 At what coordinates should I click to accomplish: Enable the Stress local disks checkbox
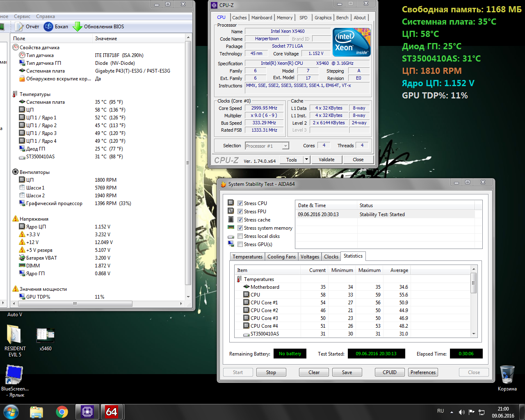pyautogui.click(x=240, y=236)
